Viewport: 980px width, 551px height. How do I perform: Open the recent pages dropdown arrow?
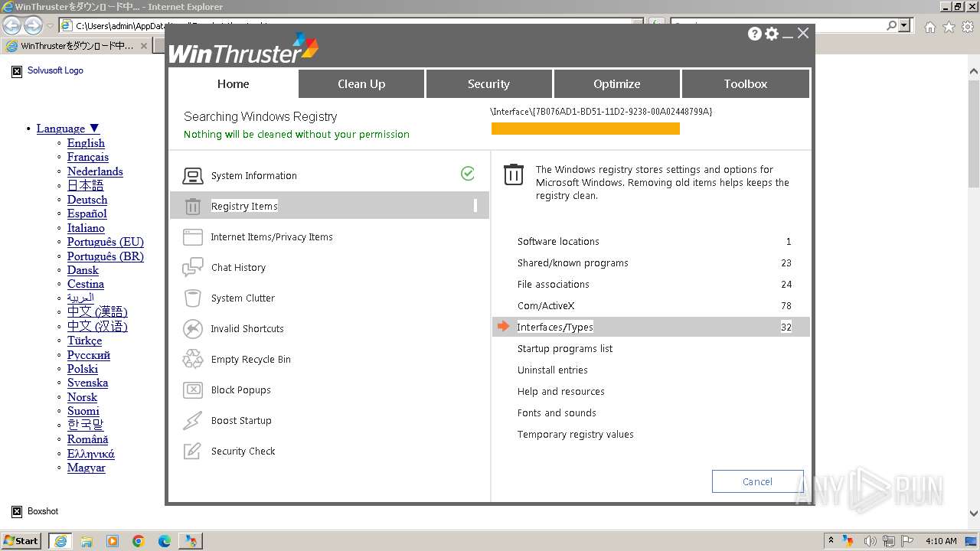tap(50, 26)
